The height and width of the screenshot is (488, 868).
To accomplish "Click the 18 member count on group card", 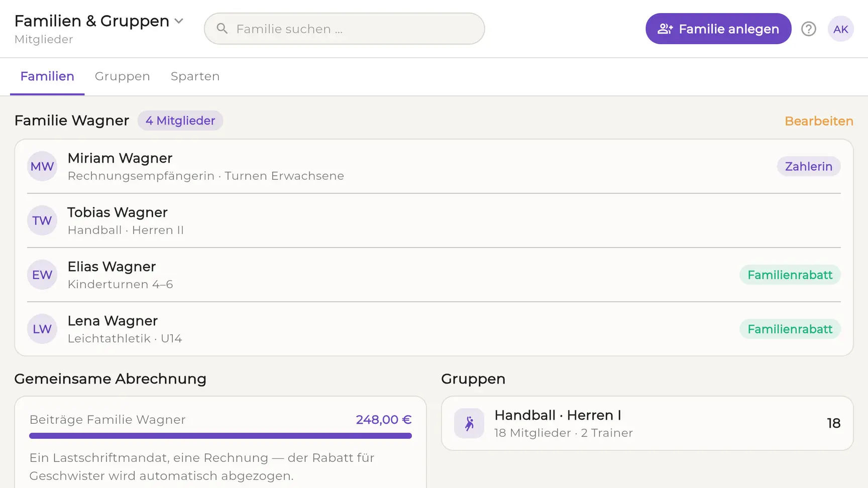I will [x=834, y=423].
